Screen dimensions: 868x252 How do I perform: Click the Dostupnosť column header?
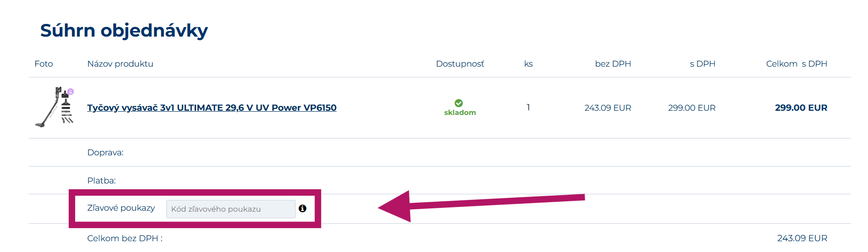(460, 64)
